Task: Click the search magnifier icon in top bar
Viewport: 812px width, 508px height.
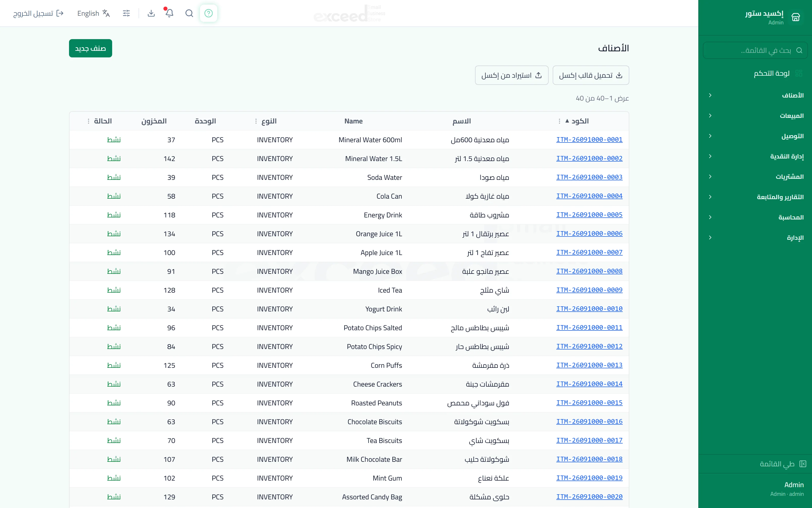Action: click(x=189, y=13)
